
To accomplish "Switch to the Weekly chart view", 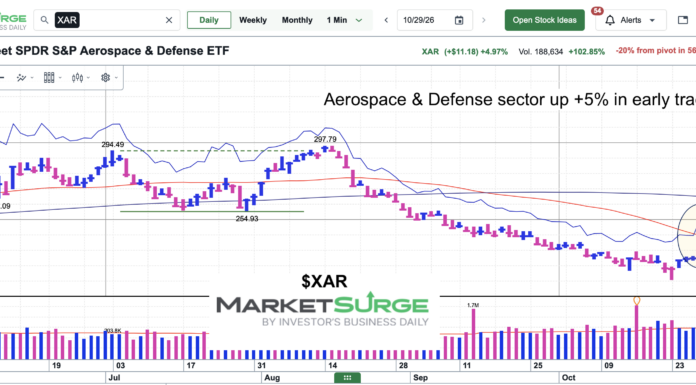I will click(253, 20).
